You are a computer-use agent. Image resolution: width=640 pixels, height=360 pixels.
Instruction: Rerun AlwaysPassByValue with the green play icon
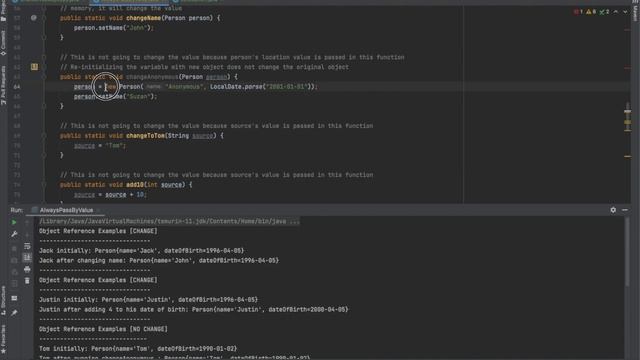click(x=14, y=222)
